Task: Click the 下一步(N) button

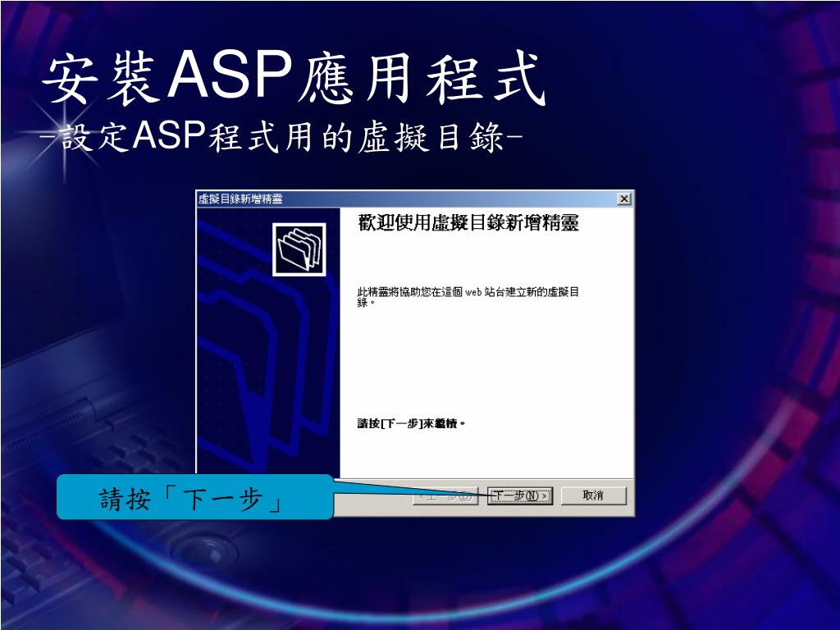Action: (x=519, y=495)
